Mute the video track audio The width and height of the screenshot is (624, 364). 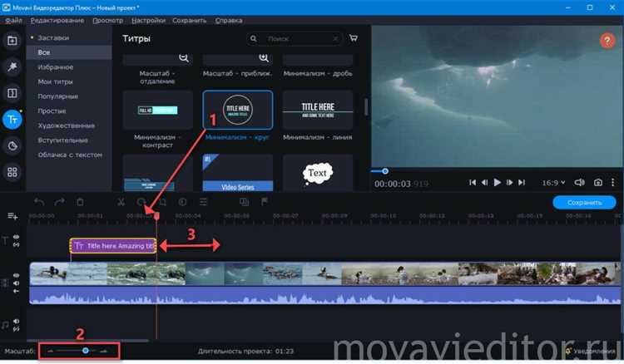point(17,283)
